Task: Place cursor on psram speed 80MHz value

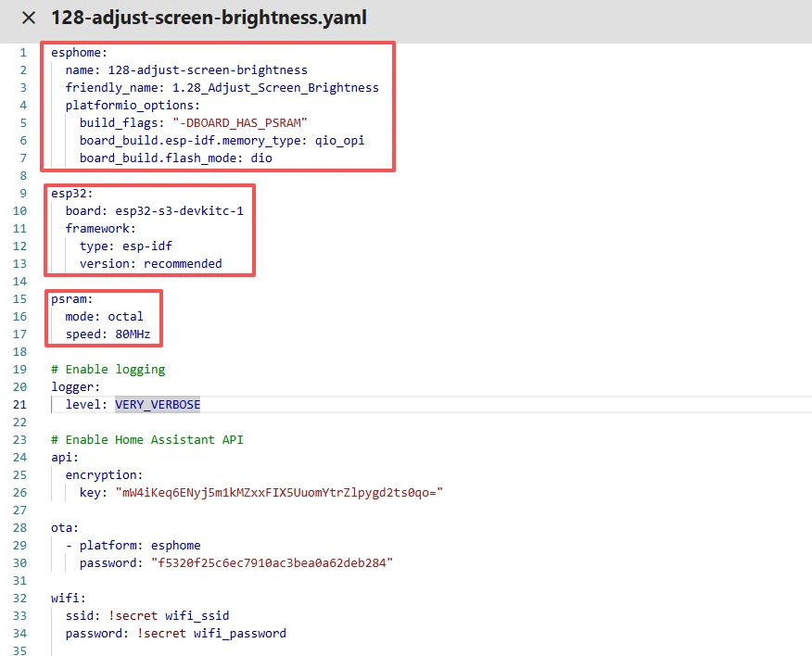Action: tap(133, 334)
